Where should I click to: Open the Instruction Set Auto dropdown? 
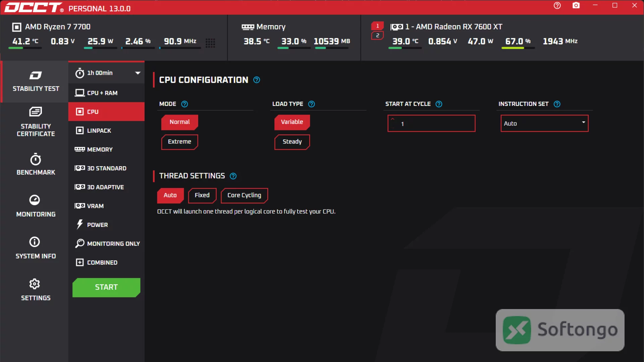pyautogui.click(x=544, y=123)
